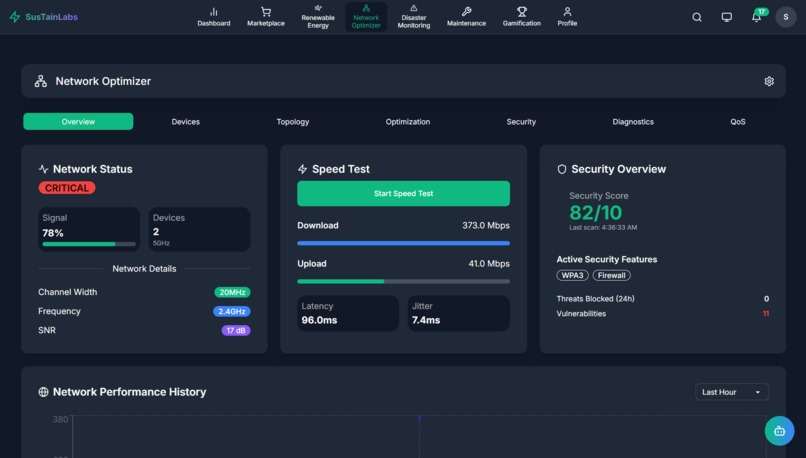Viewport: 806px width, 458px height.
Task: Click the Download speed progress bar
Action: [404, 243]
